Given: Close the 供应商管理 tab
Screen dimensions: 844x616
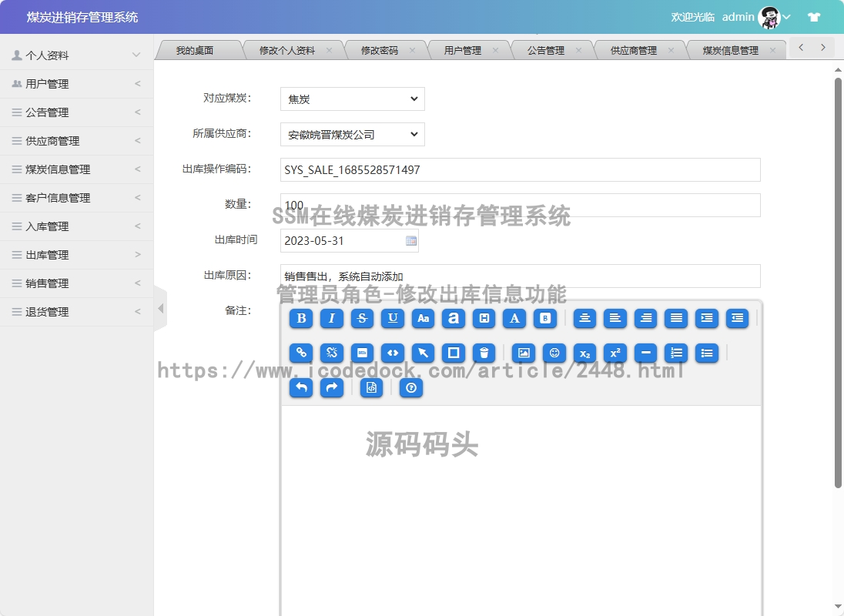Looking at the screenshot, I should coord(672,50).
